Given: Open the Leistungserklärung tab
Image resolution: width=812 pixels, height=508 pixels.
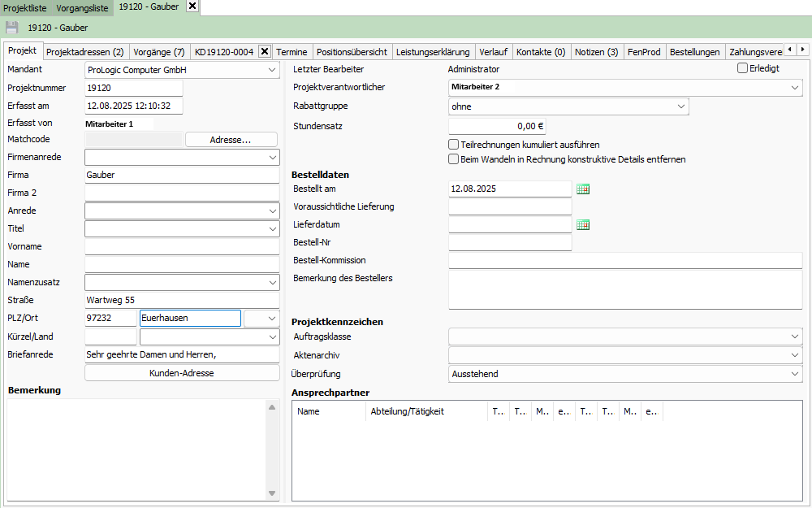Looking at the screenshot, I should pos(433,52).
